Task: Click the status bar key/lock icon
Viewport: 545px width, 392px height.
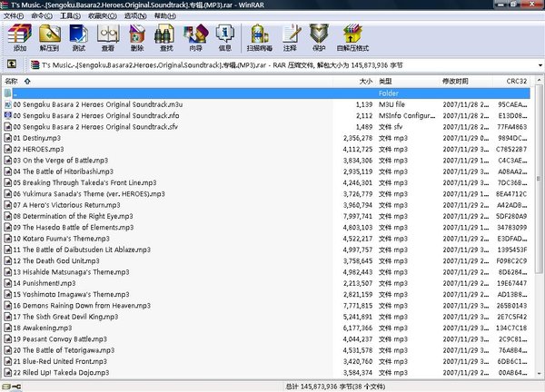Action: pyautogui.click(x=16, y=387)
